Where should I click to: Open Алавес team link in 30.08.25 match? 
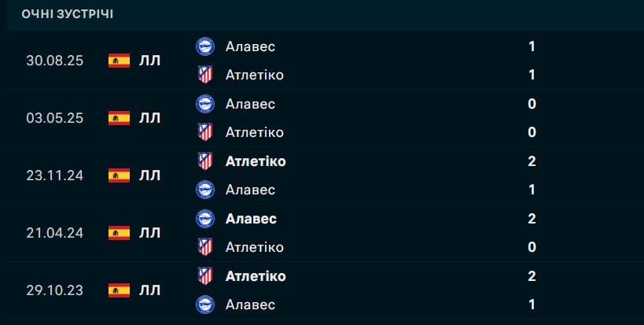click(250, 46)
